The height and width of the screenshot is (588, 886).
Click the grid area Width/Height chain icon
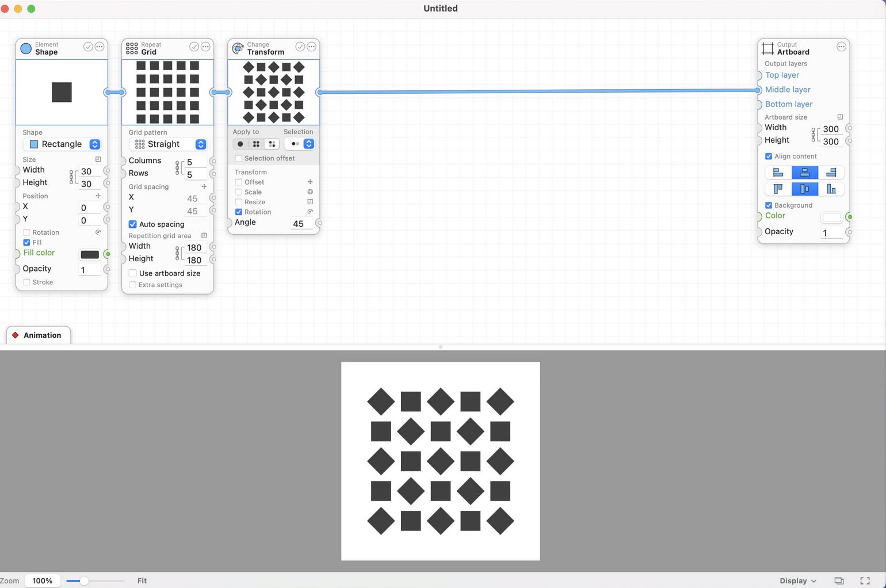[177, 253]
